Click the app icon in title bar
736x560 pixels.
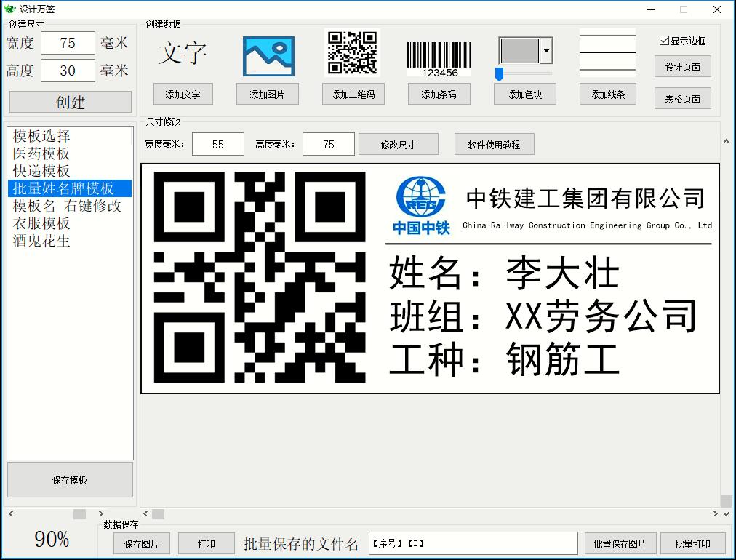click(9, 9)
